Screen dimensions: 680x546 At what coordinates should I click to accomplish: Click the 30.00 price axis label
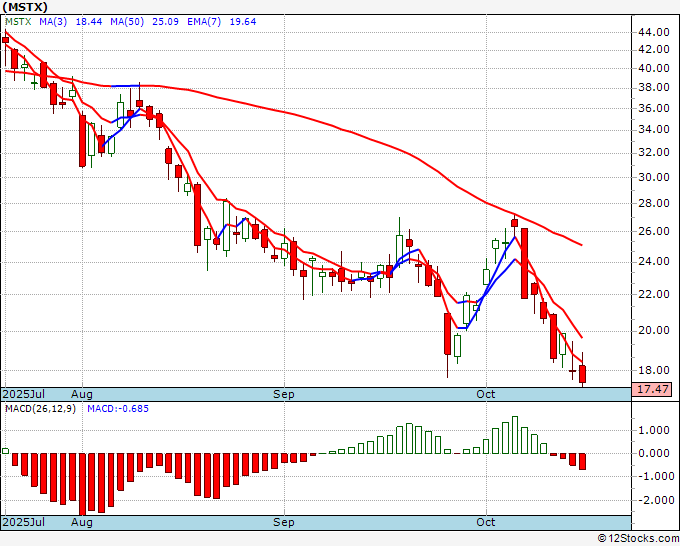[x=654, y=177]
